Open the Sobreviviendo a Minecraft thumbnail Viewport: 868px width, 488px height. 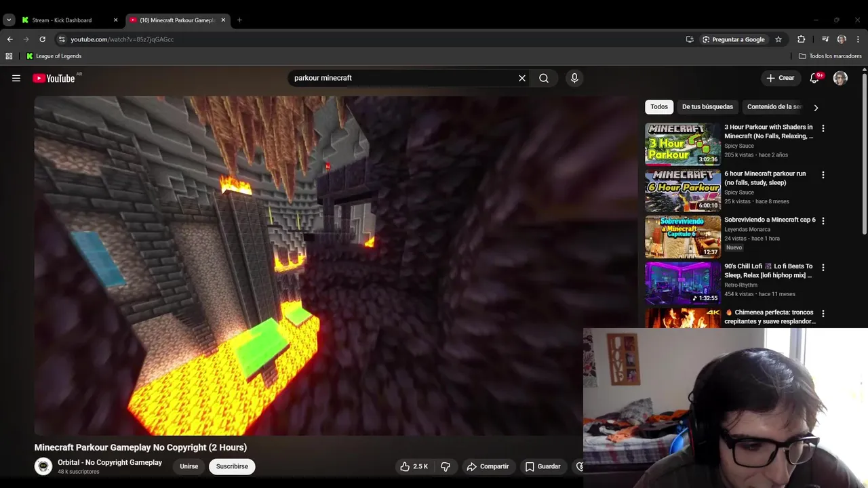[x=682, y=237]
